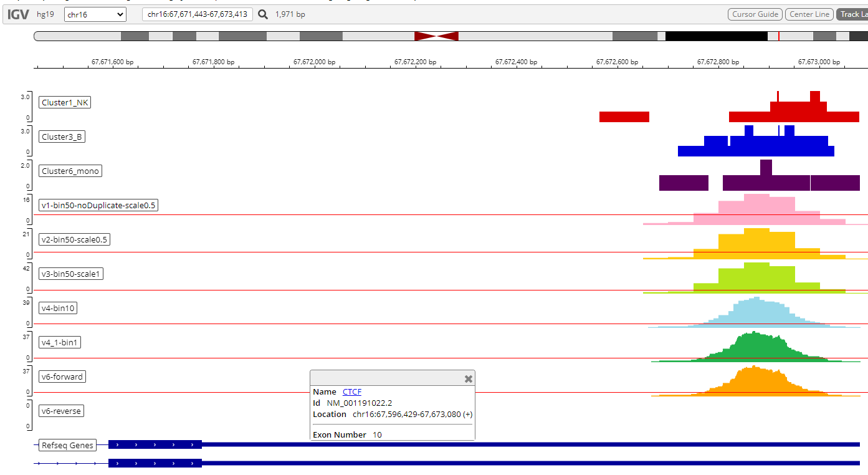Click the 1,971 bp window size text

[290, 14]
